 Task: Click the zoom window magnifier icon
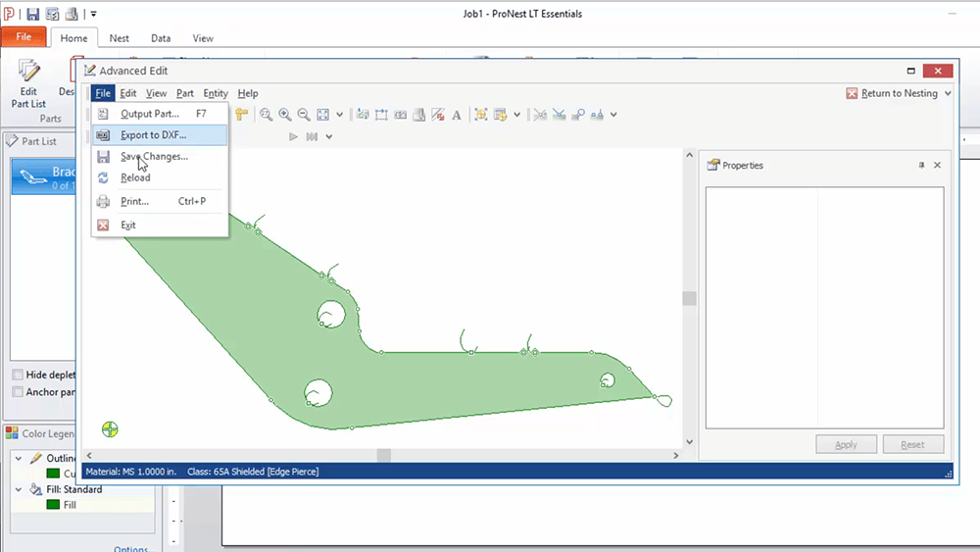pyautogui.click(x=266, y=115)
